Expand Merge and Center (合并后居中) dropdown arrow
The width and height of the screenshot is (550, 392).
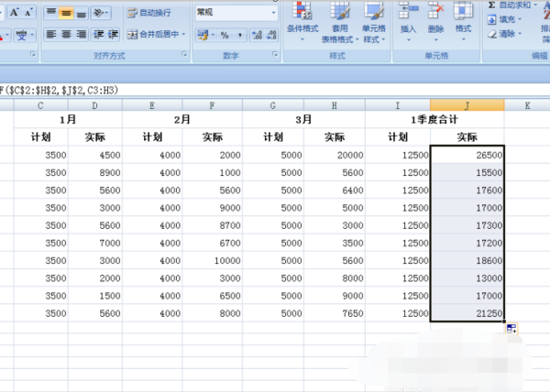point(184,35)
